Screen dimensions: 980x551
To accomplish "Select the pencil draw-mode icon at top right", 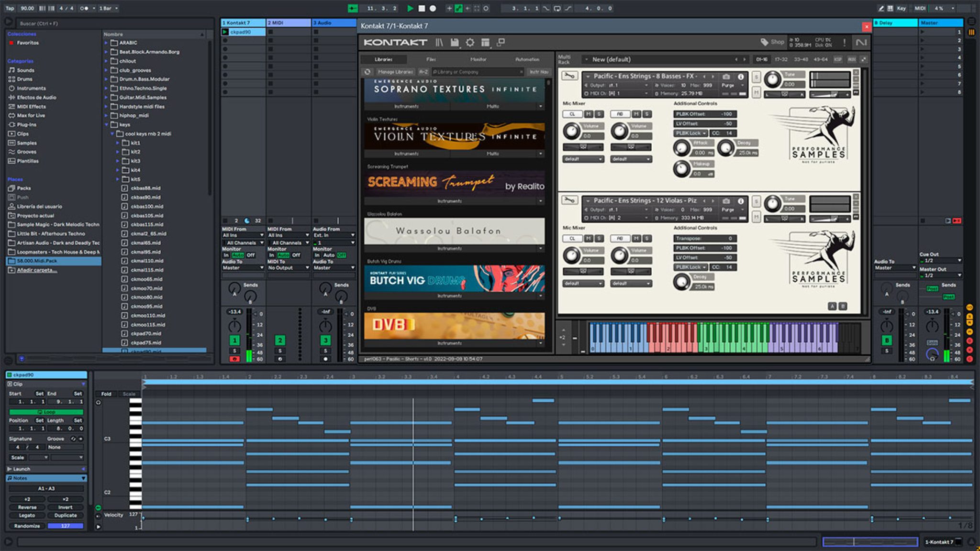I will 880,8.
